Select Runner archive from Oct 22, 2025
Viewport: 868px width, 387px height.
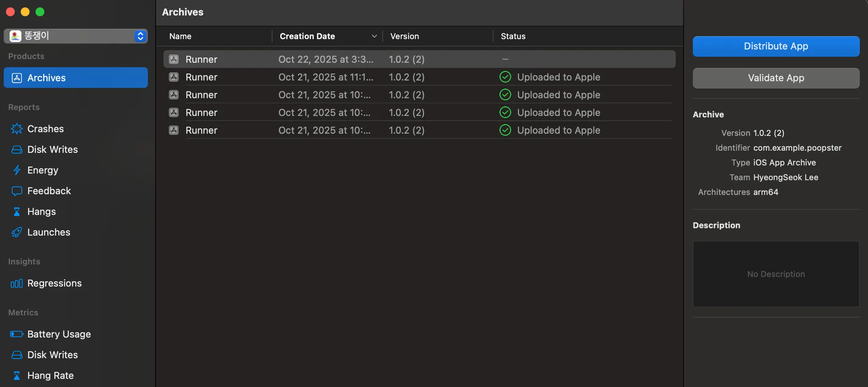[x=419, y=59]
